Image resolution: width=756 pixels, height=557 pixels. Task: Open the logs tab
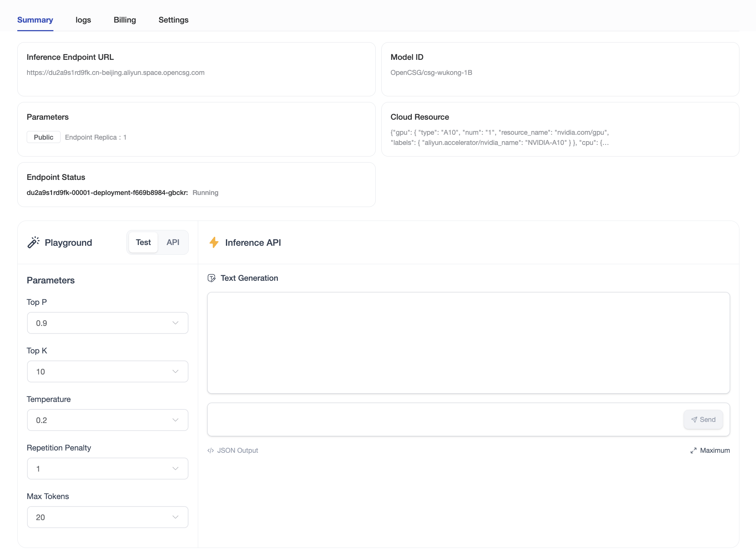(x=83, y=20)
